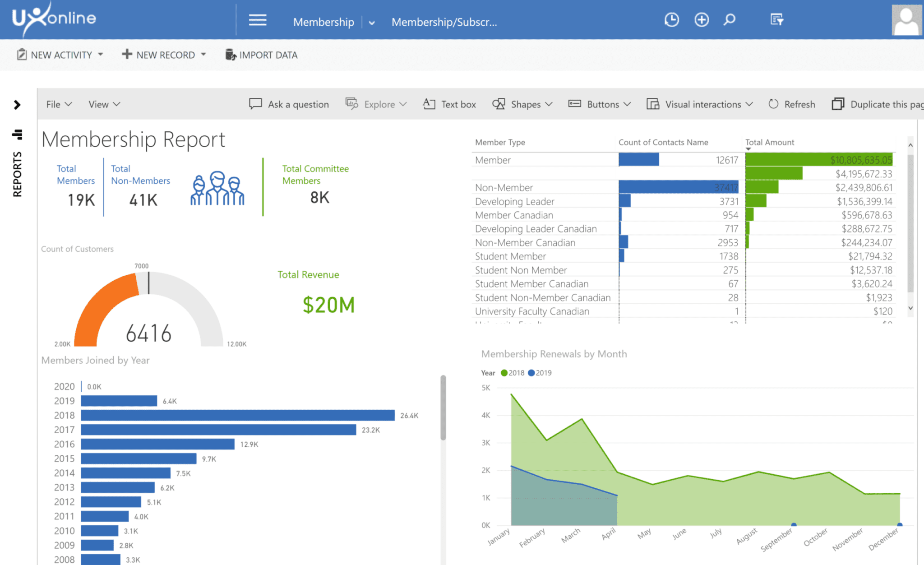924x565 pixels.
Task: Click the Members Joined chart scrollbar thumb
Action: pos(443,408)
